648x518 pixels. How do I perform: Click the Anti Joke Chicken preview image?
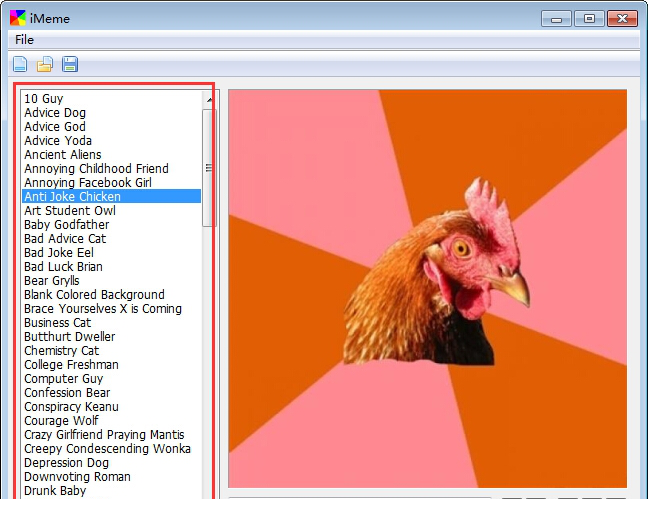click(427, 289)
